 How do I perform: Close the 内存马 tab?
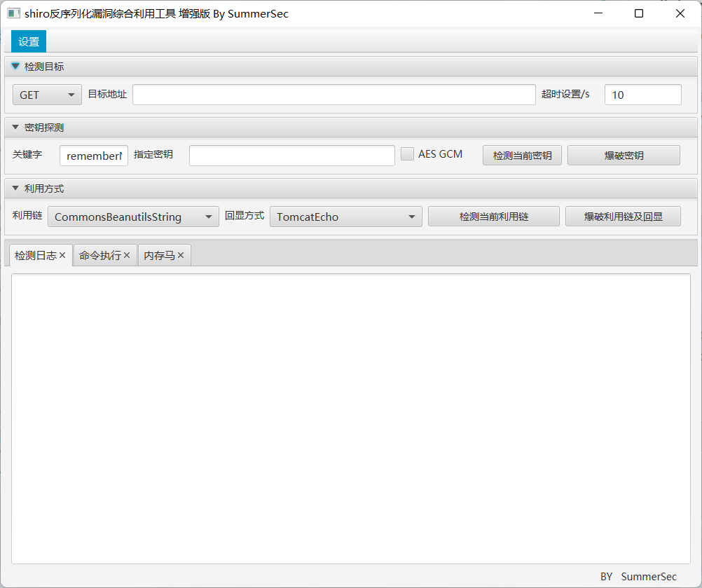pos(181,255)
